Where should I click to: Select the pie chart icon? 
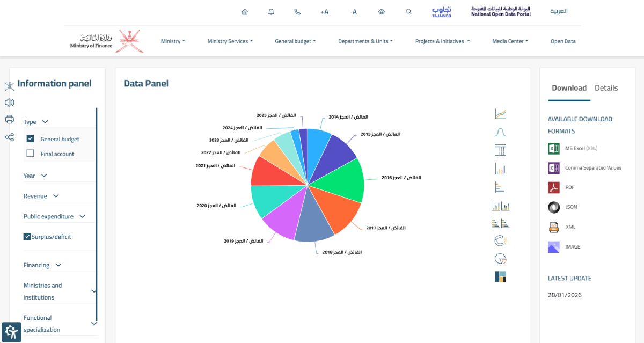click(x=501, y=259)
